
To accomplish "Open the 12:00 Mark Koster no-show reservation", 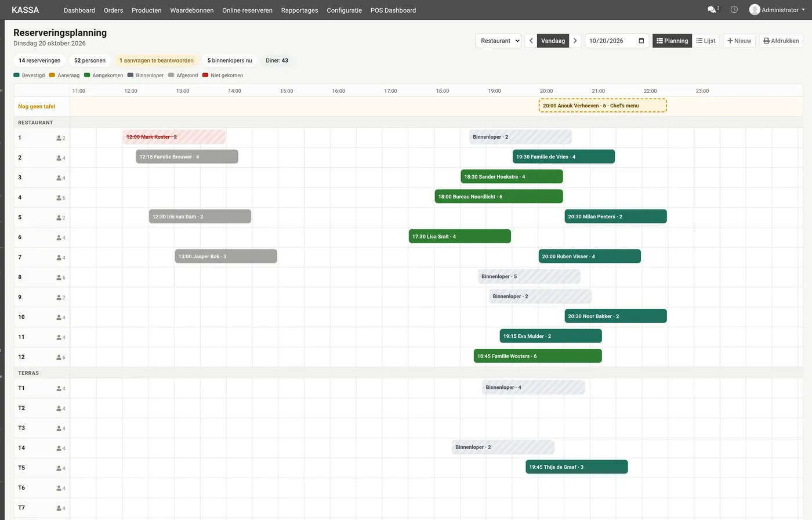I will pos(174,137).
